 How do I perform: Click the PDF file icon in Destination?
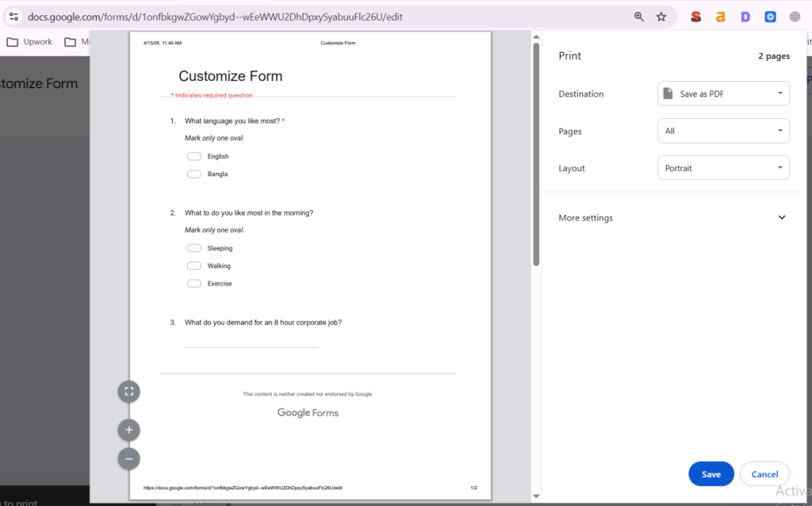(x=668, y=94)
